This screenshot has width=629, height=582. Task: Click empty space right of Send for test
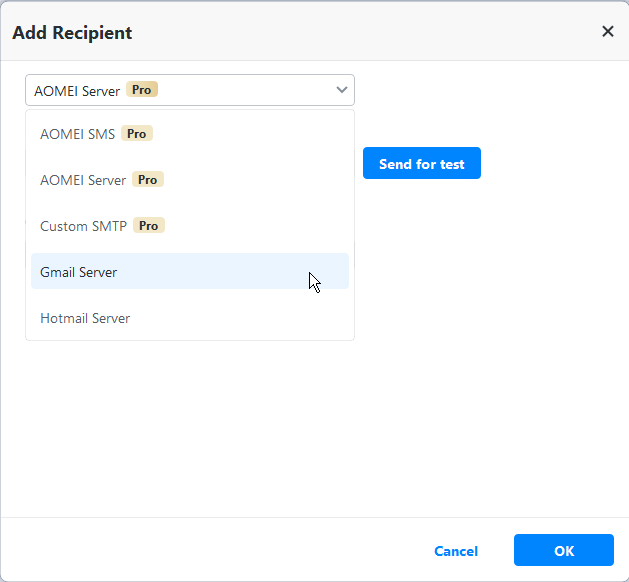click(550, 164)
